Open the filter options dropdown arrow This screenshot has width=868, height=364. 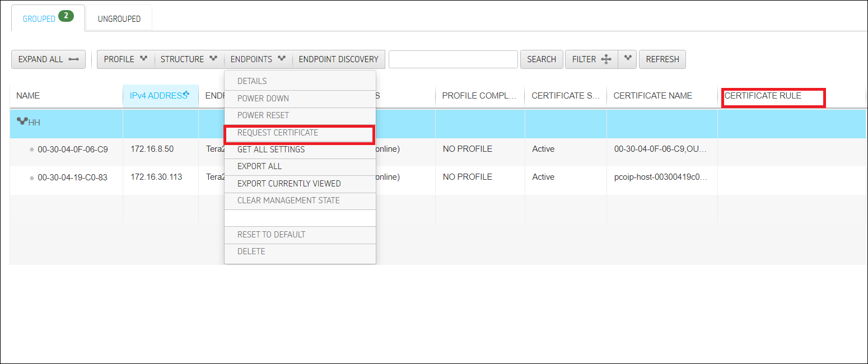coord(628,59)
